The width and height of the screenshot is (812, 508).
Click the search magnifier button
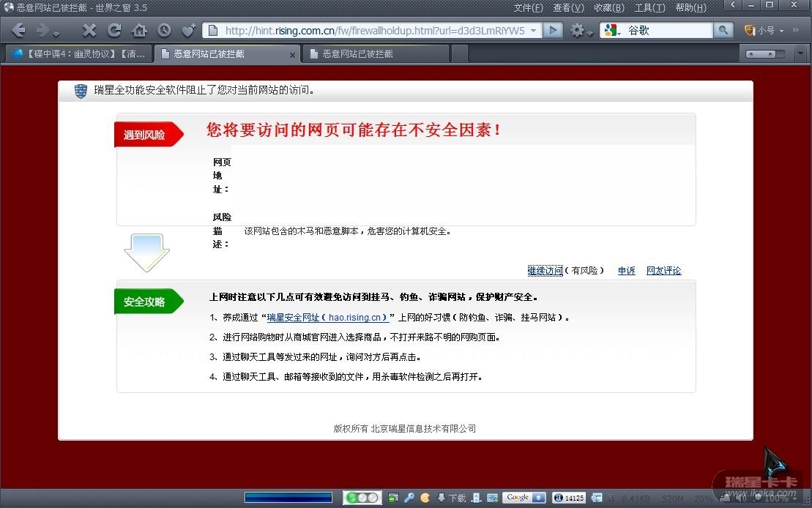pos(723,30)
